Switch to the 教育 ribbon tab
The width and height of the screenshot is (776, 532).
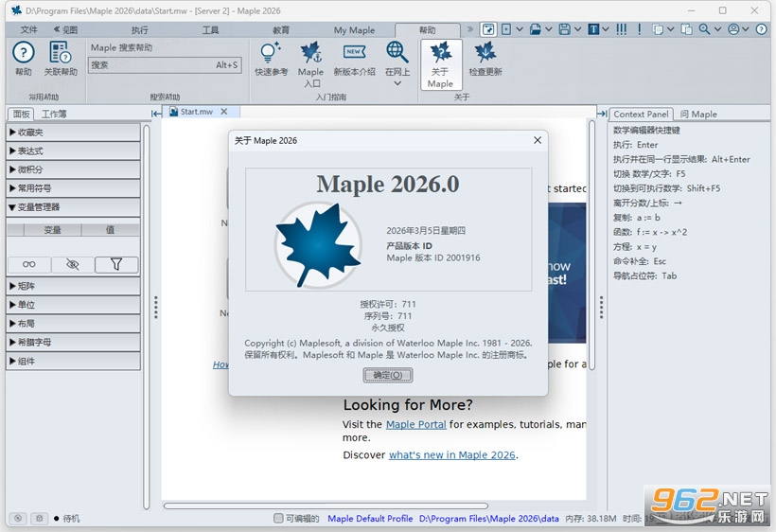coord(281,30)
